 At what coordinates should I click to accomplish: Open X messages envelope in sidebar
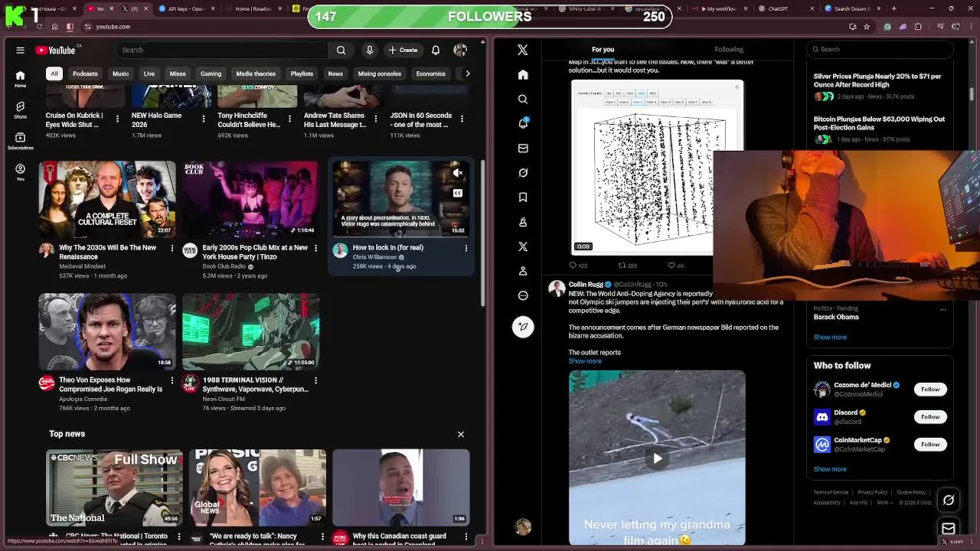tap(523, 148)
